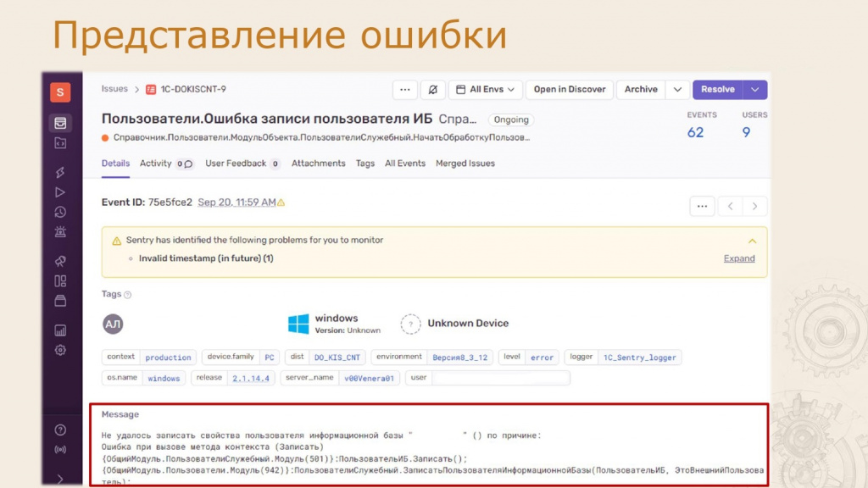Expand the sidebar with bottom arrow
The image size is (868, 488).
pyautogui.click(x=60, y=480)
